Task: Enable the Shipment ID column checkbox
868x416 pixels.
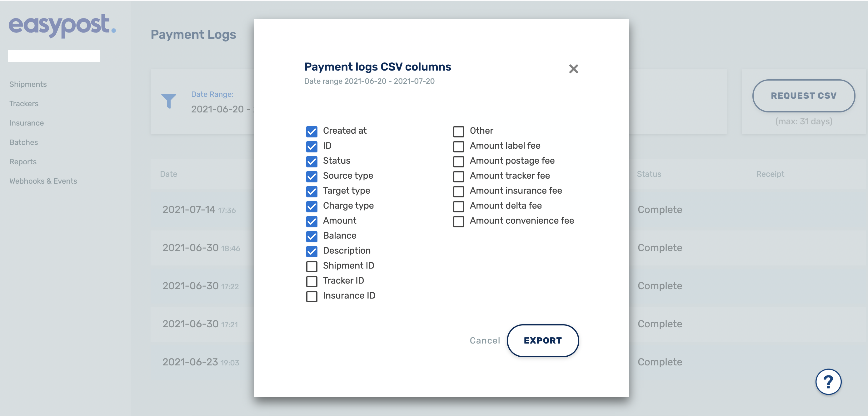Action: [x=311, y=266]
